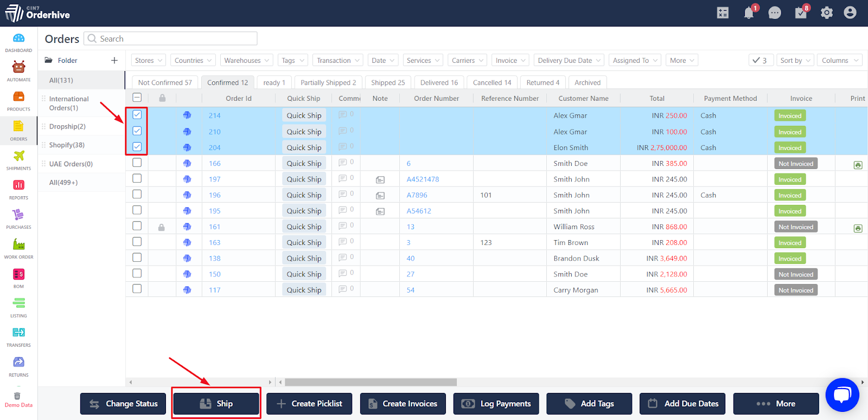
Task: Switch to the Not Confirmed 57 tab
Action: [165, 82]
